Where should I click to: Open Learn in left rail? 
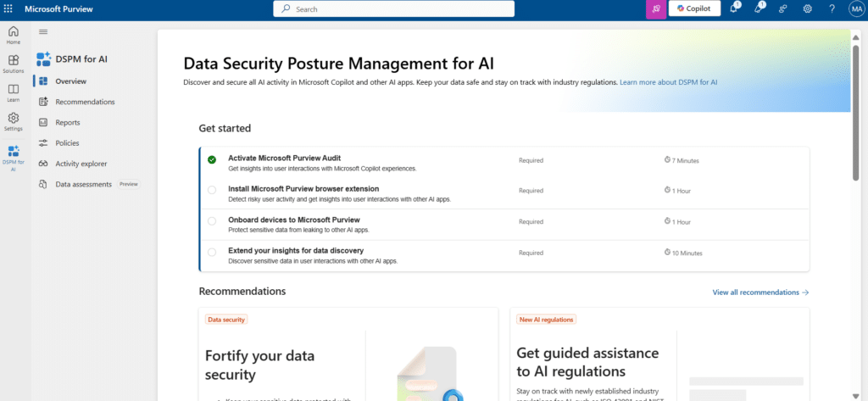point(14,93)
